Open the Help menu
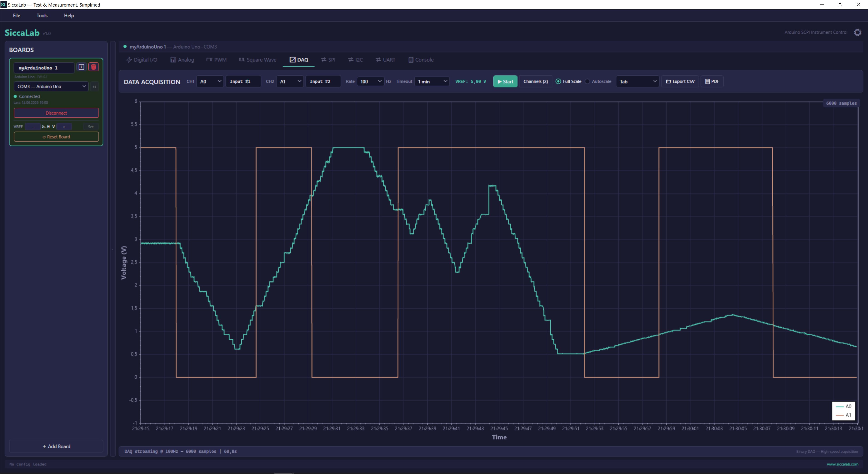This screenshot has height=474, width=868. (x=69, y=16)
